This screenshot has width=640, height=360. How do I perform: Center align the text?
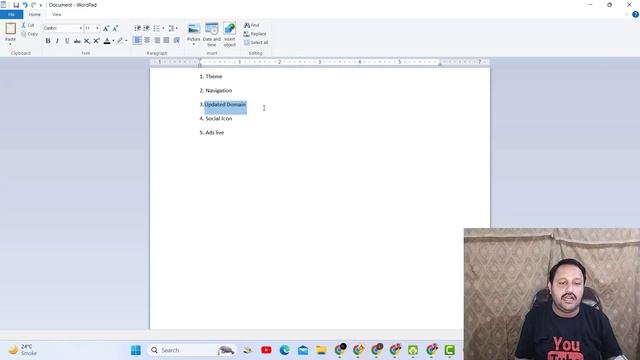pos(147,40)
